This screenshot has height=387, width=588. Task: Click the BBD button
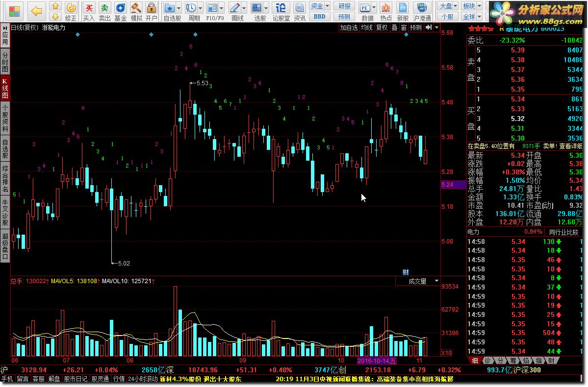(319, 17)
